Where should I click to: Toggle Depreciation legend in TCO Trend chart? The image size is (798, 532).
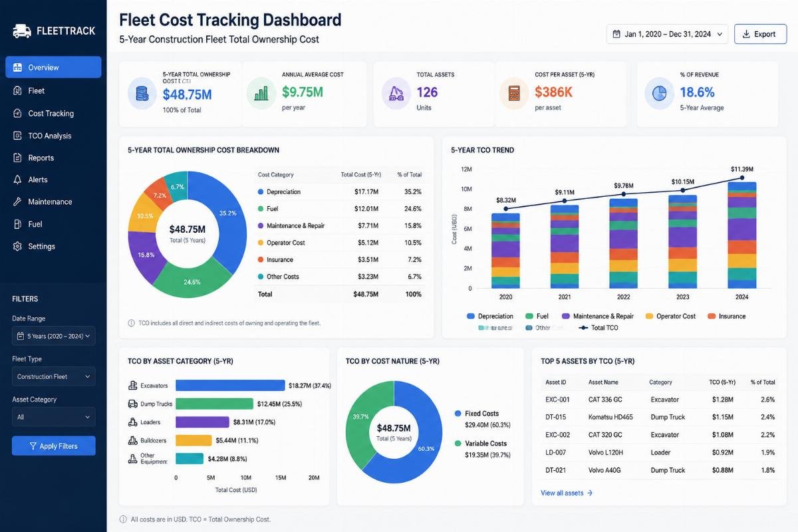[x=490, y=317]
